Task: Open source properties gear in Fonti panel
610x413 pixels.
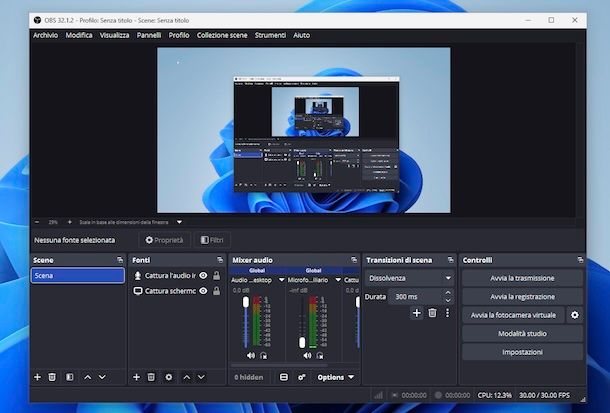Action: pos(168,377)
